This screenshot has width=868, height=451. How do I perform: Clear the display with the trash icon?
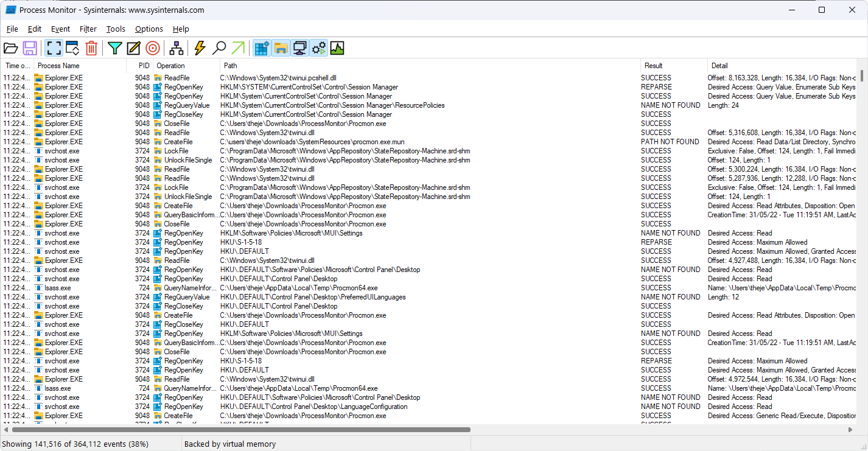pyautogui.click(x=91, y=48)
